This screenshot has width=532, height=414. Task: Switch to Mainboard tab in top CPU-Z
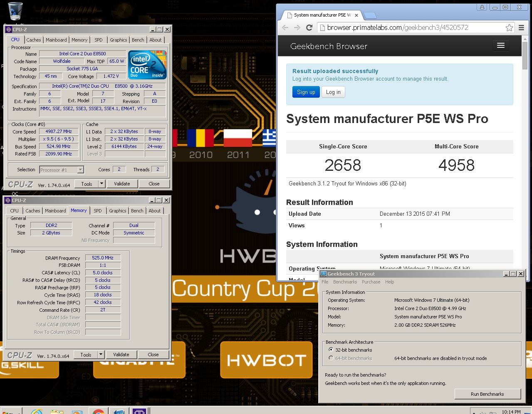point(56,40)
